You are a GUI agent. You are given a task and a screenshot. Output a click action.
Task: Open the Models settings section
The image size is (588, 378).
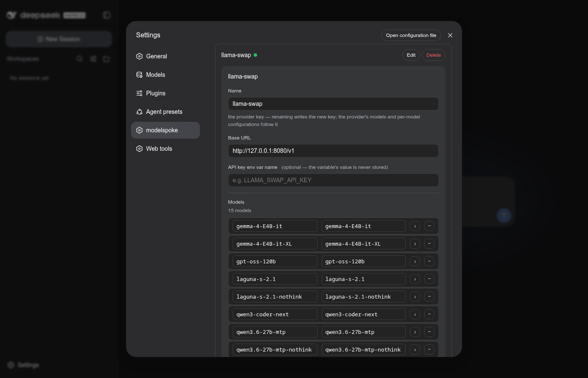tap(165, 75)
